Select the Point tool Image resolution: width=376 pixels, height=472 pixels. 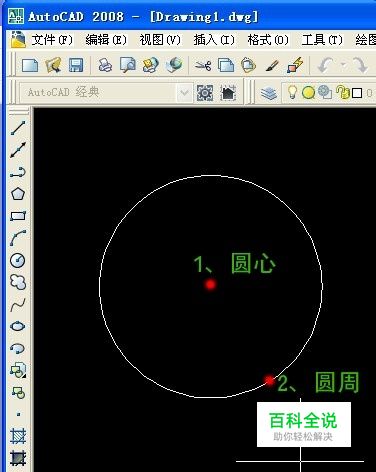click(18, 414)
